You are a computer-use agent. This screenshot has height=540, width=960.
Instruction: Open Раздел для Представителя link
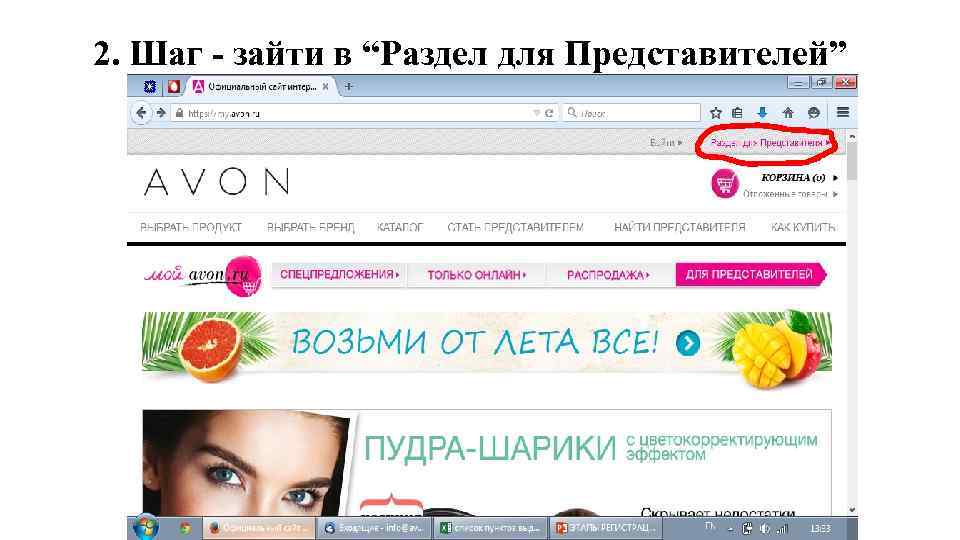[x=770, y=143]
